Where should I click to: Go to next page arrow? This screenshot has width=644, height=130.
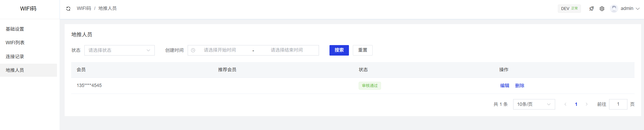(586, 104)
